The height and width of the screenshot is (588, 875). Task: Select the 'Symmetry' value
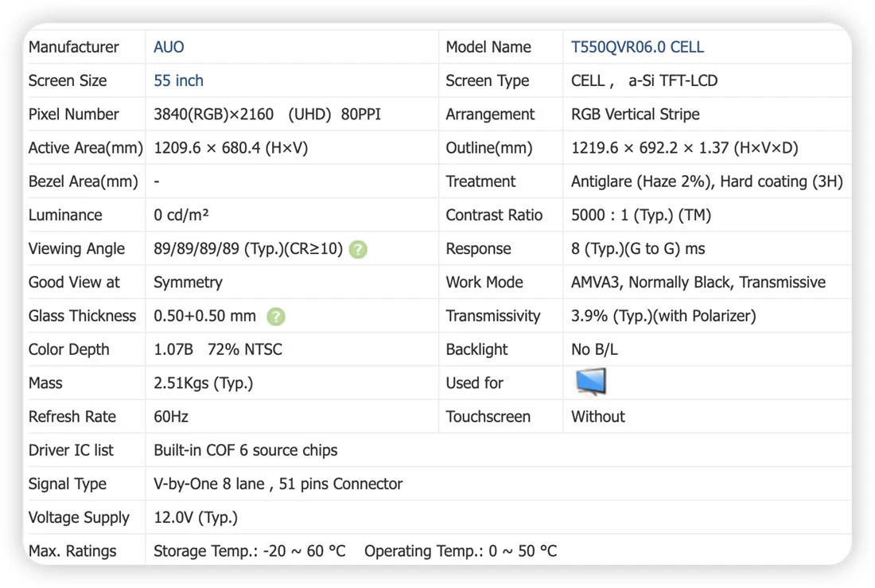point(188,282)
